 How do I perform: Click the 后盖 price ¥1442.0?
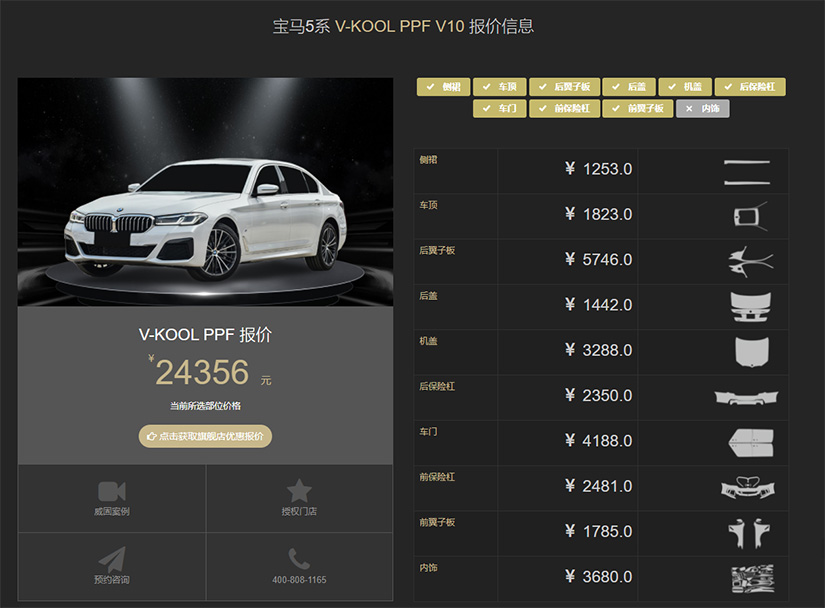[x=598, y=305]
